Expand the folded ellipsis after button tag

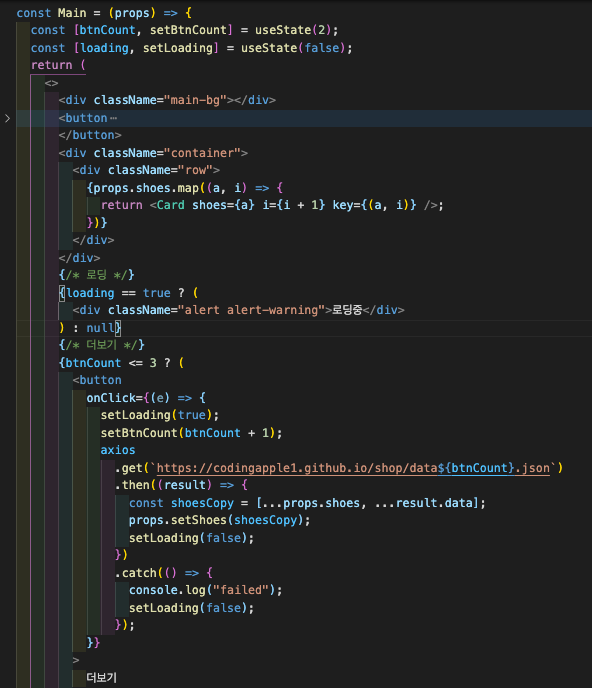click(114, 118)
